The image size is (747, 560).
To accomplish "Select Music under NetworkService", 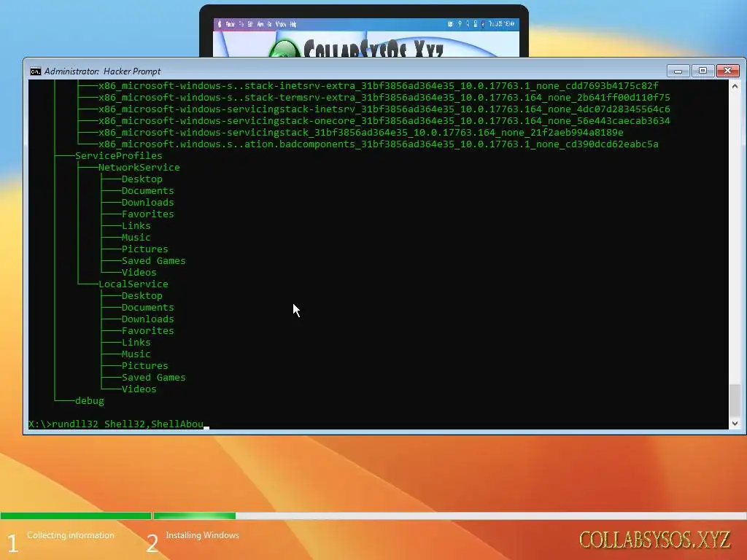I will tap(136, 237).
